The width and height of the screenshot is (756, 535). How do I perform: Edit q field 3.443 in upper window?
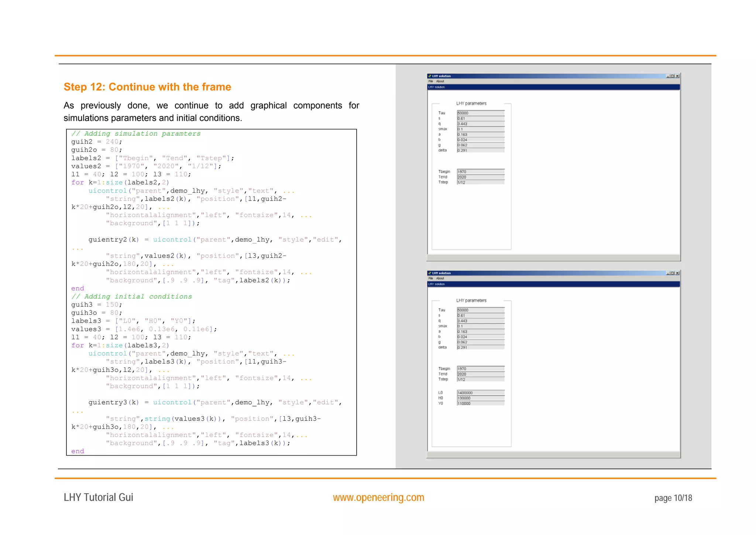(x=481, y=124)
